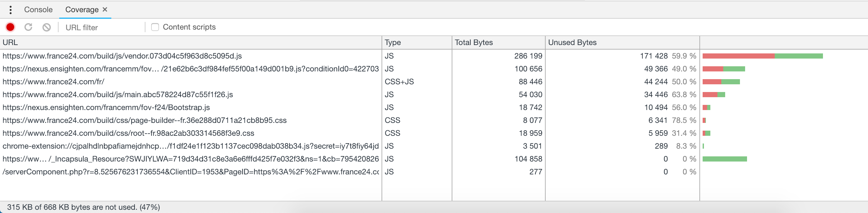The height and width of the screenshot is (213, 868).
Task: Click the usage bar for vendor.js
Action: (x=762, y=56)
